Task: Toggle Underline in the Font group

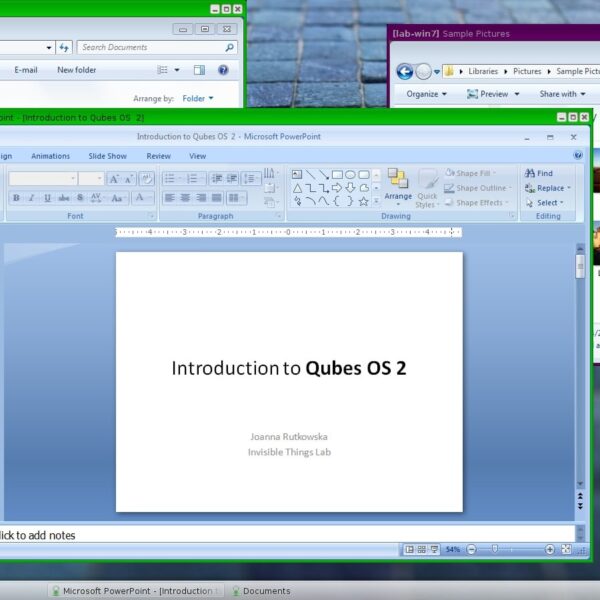Action: click(47, 198)
